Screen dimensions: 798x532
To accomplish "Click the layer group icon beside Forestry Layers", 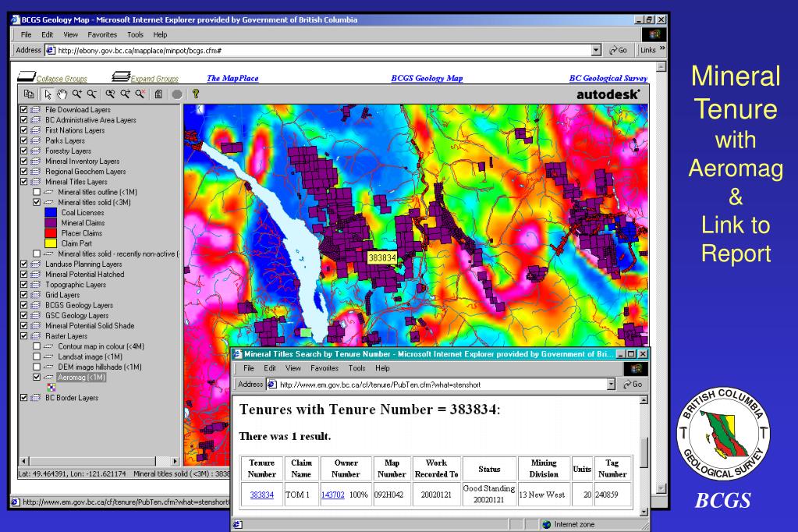I will point(36,151).
